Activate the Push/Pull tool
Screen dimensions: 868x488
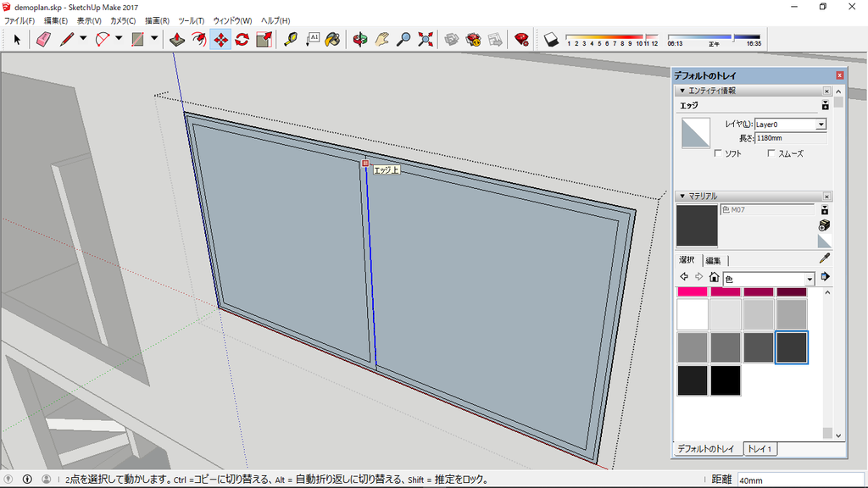(177, 39)
